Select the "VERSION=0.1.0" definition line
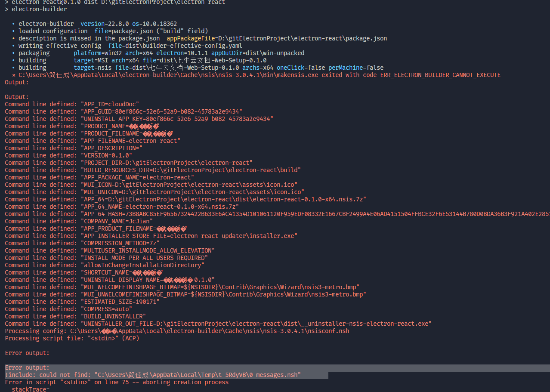Viewport: 550px width, 392px height. click(x=68, y=155)
